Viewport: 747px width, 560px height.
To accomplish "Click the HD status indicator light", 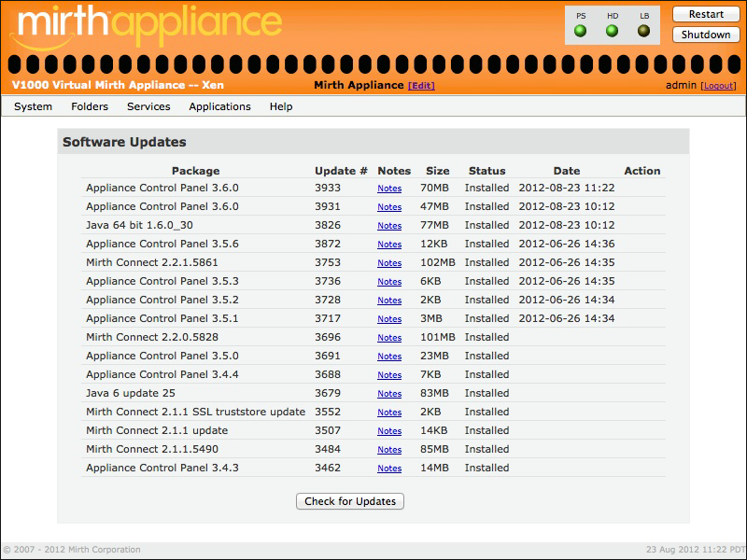I will point(613,32).
